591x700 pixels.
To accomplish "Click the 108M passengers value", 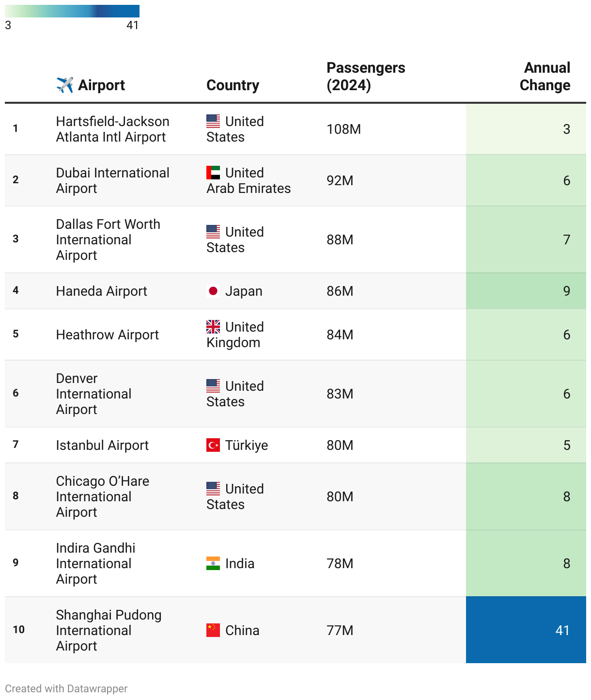I will coord(343,129).
